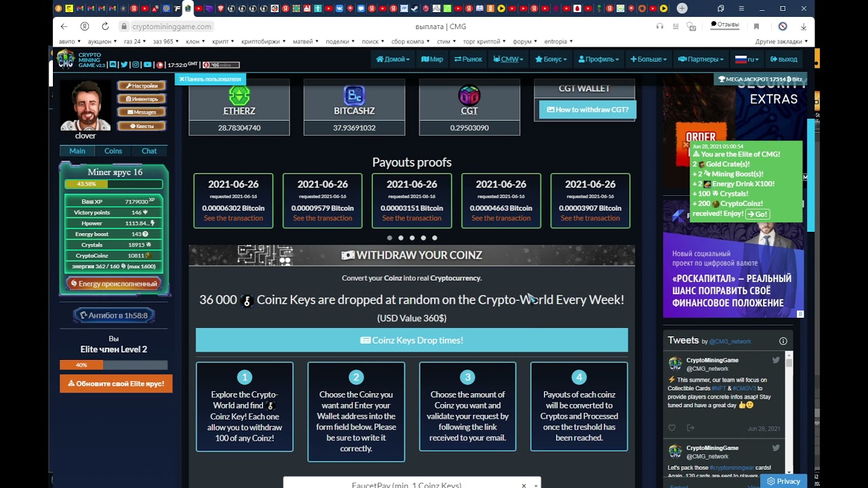Click the Twitter bird on first tweet
This screenshot has width=868, height=488.
point(776,361)
